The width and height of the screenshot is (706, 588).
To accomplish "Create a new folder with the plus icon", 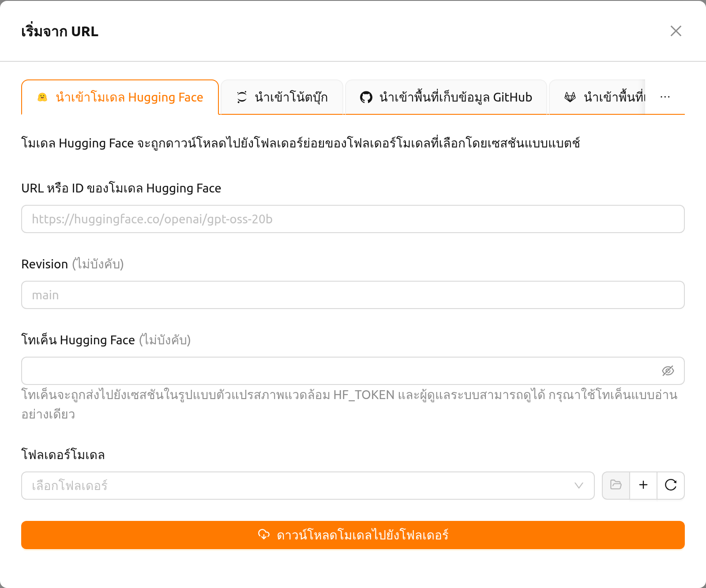I will (x=643, y=486).
